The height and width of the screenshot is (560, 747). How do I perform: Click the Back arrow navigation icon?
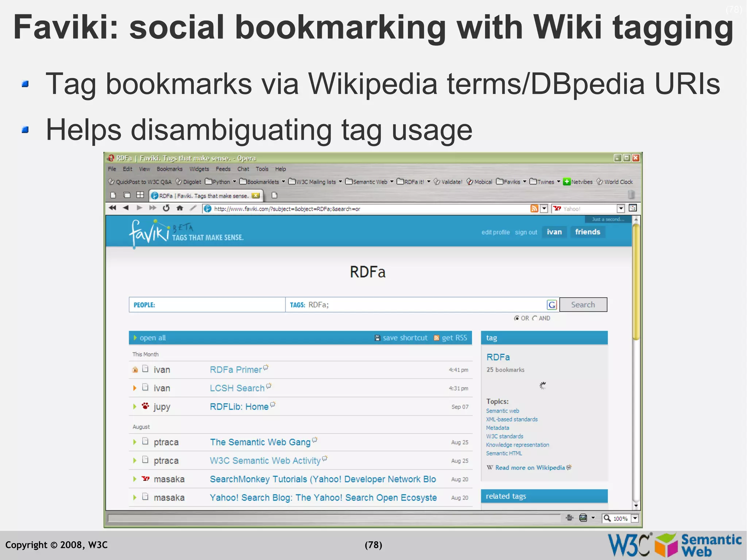[x=126, y=208]
